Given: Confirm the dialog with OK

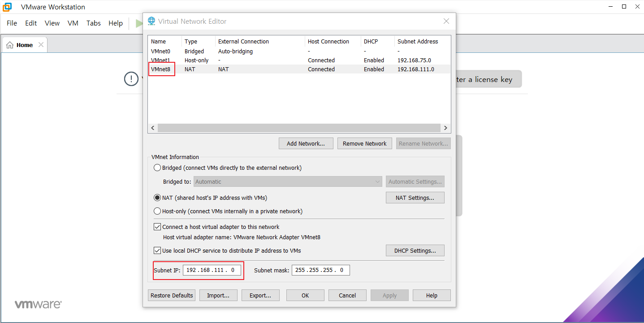Looking at the screenshot, I should [305, 295].
